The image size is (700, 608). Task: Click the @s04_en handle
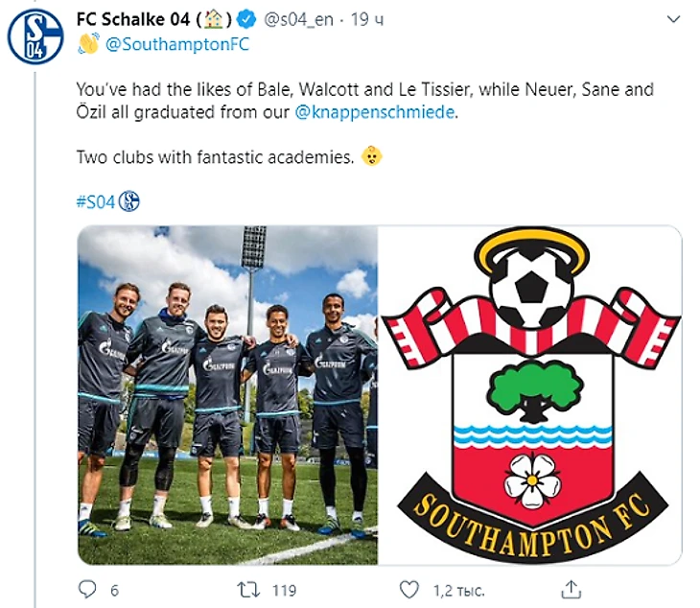(x=298, y=19)
